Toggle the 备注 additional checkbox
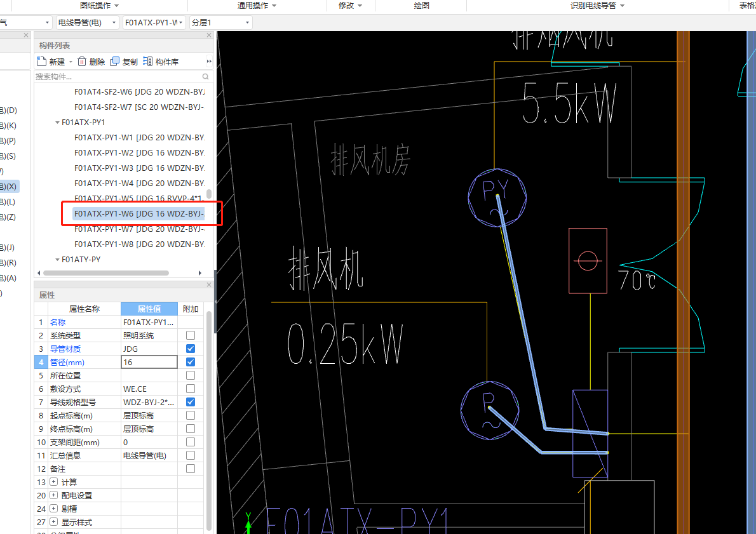 click(191, 469)
